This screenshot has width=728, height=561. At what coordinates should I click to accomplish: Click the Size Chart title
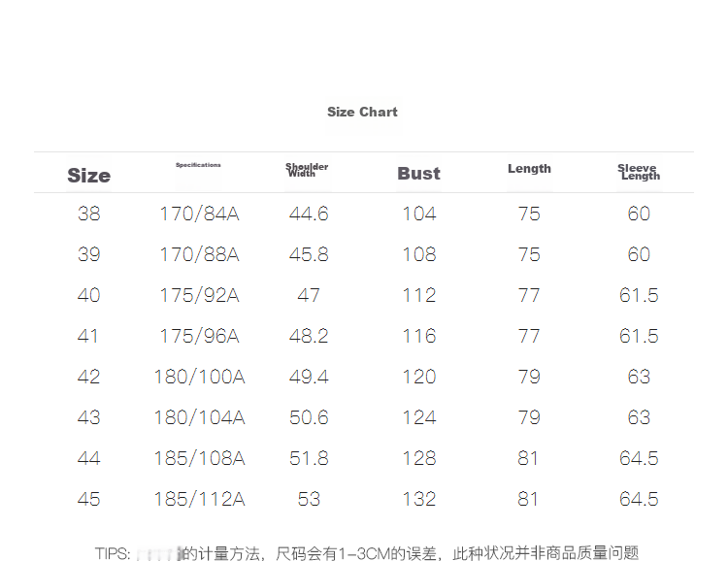[362, 112]
